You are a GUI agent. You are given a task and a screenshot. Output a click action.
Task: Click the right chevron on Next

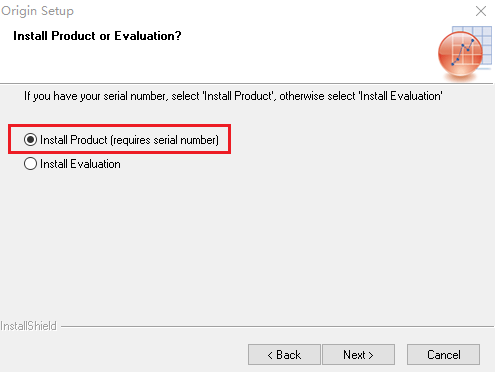(x=371, y=355)
